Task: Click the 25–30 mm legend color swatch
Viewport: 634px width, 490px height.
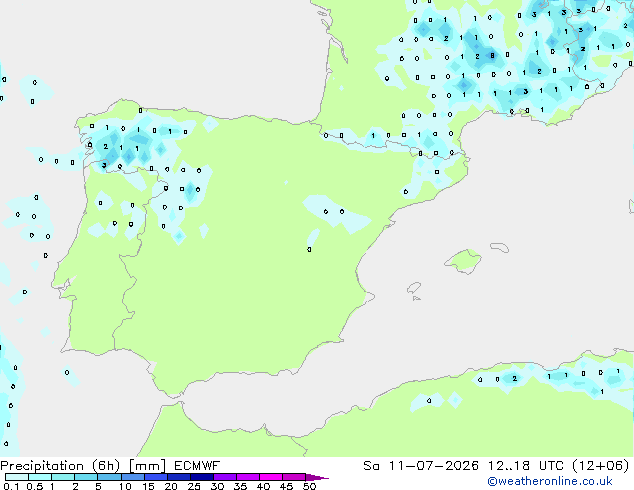Action: click(202, 477)
